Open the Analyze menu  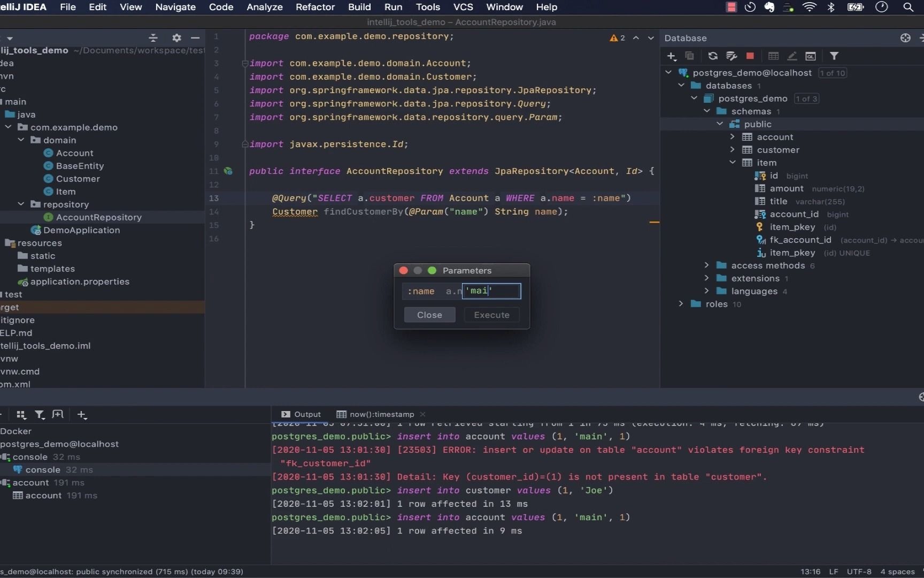[x=264, y=7]
